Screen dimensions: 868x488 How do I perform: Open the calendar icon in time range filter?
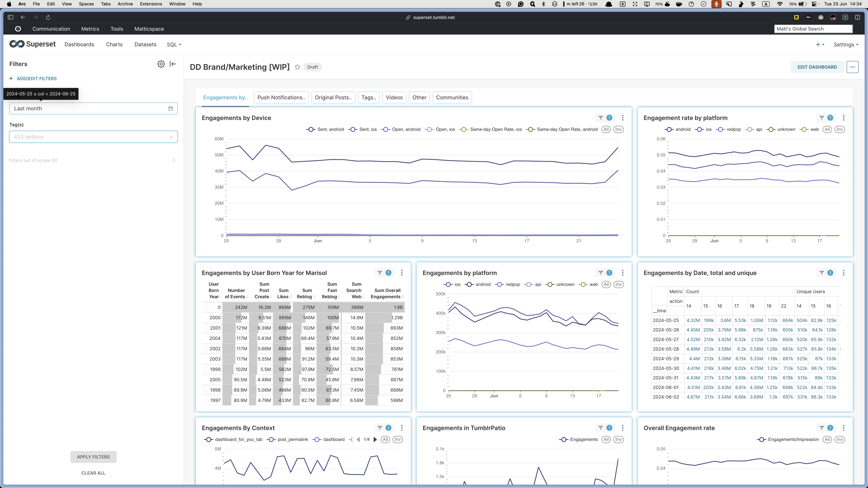pyautogui.click(x=171, y=108)
